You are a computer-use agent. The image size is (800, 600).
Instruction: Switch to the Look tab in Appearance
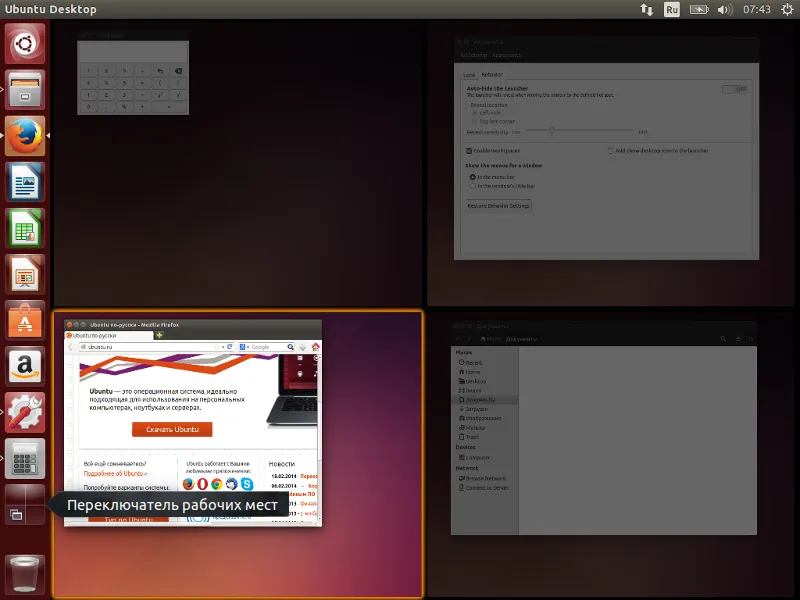pyautogui.click(x=469, y=75)
